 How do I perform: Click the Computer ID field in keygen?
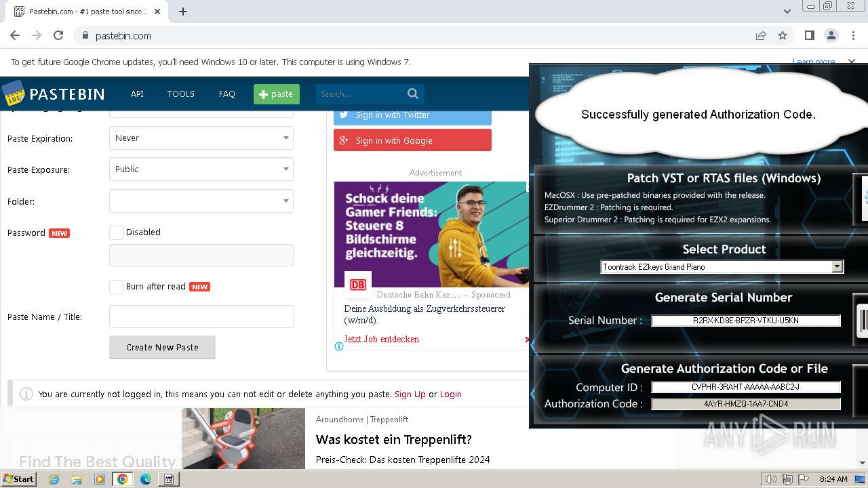(746, 387)
